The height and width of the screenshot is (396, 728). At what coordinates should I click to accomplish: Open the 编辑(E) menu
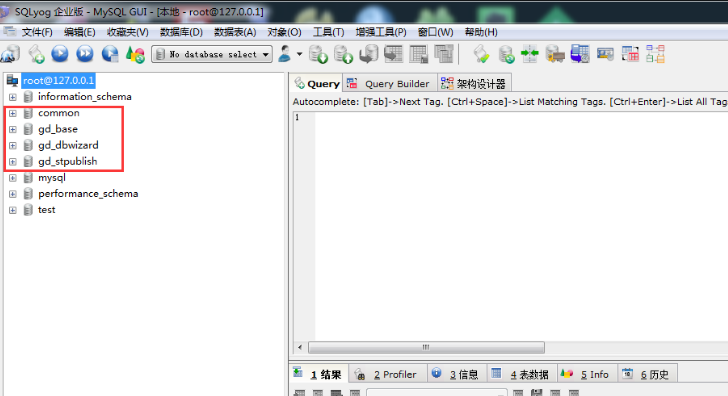point(79,32)
